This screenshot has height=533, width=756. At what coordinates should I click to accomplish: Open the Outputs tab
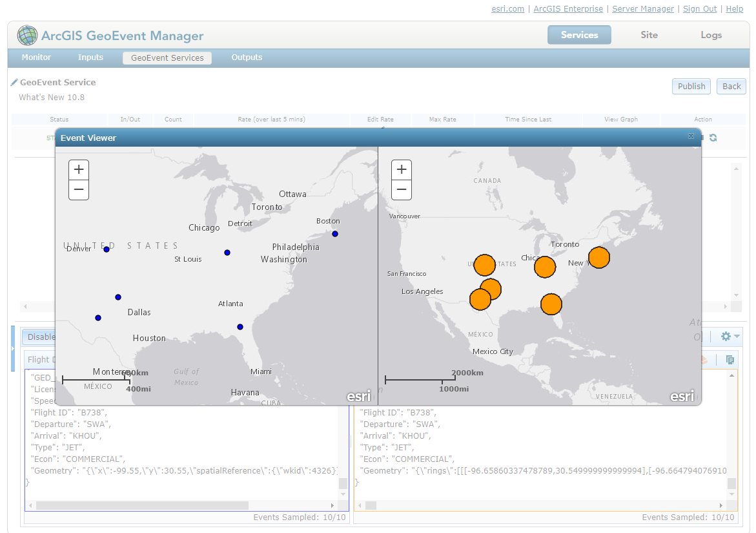point(247,57)
